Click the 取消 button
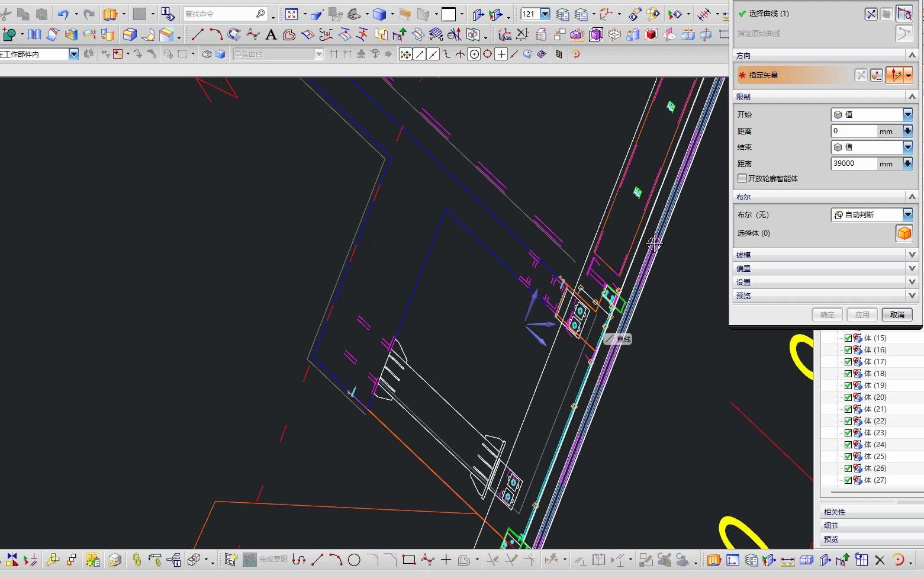Image resolution: width=924 pixels, height=578 pixels. [x=897, y=314]
